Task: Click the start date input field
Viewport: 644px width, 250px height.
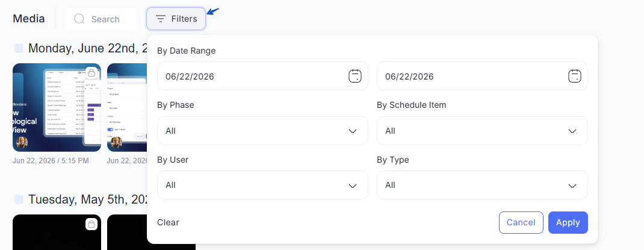Action: 262,76
